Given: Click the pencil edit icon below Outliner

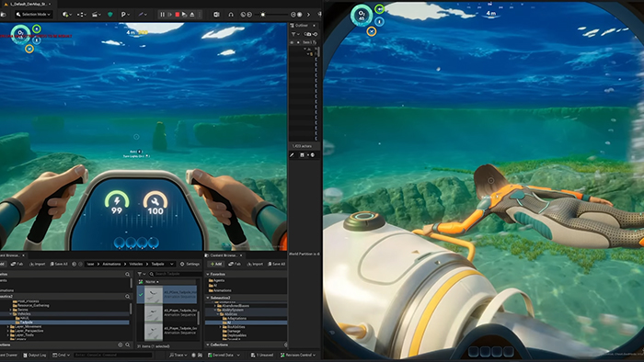Looking at the screenshot, I should coord(292,155).
